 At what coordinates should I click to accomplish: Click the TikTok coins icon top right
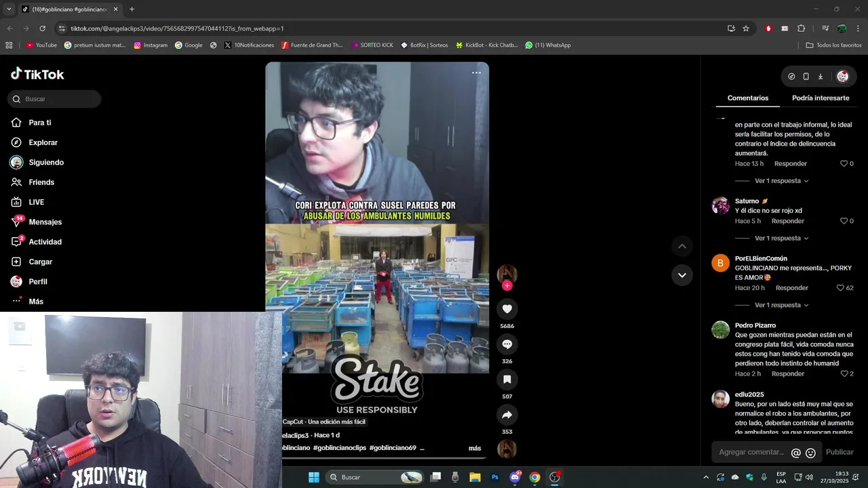point(791,77)
